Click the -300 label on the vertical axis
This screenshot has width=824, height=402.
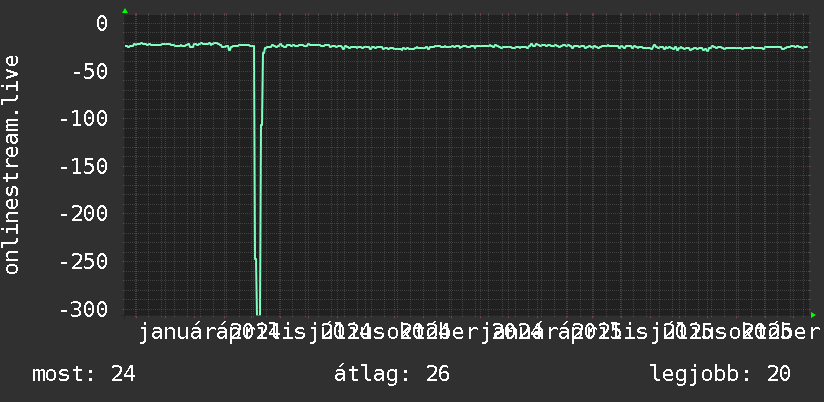point(84,309)
